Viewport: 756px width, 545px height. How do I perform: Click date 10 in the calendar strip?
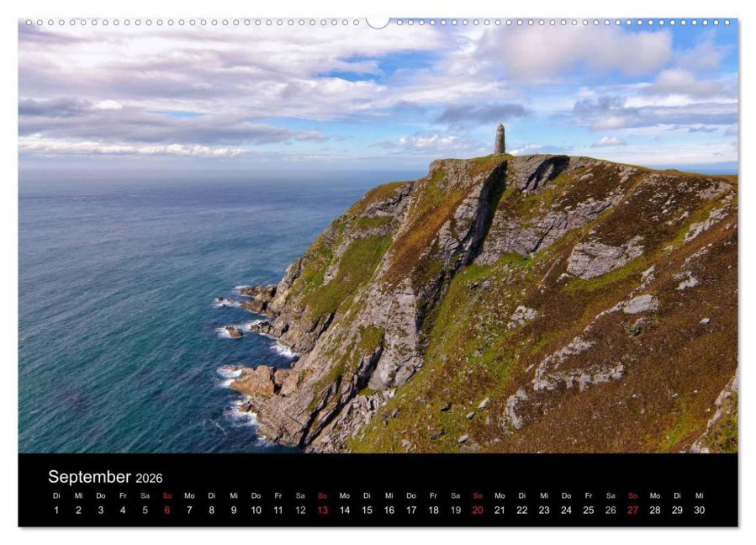point(256,510)
